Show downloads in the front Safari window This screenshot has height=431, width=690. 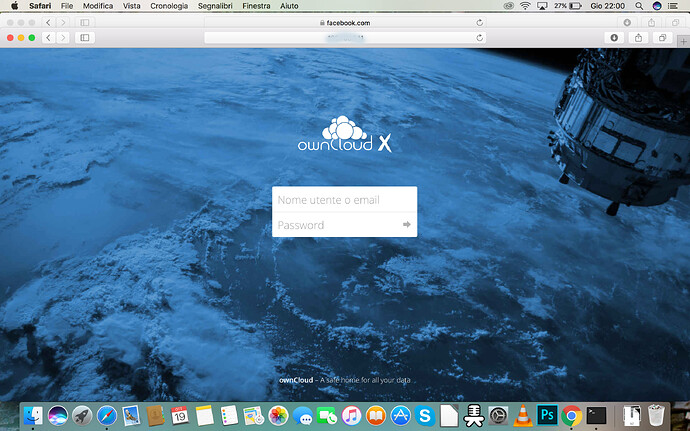tap(614, 38)
